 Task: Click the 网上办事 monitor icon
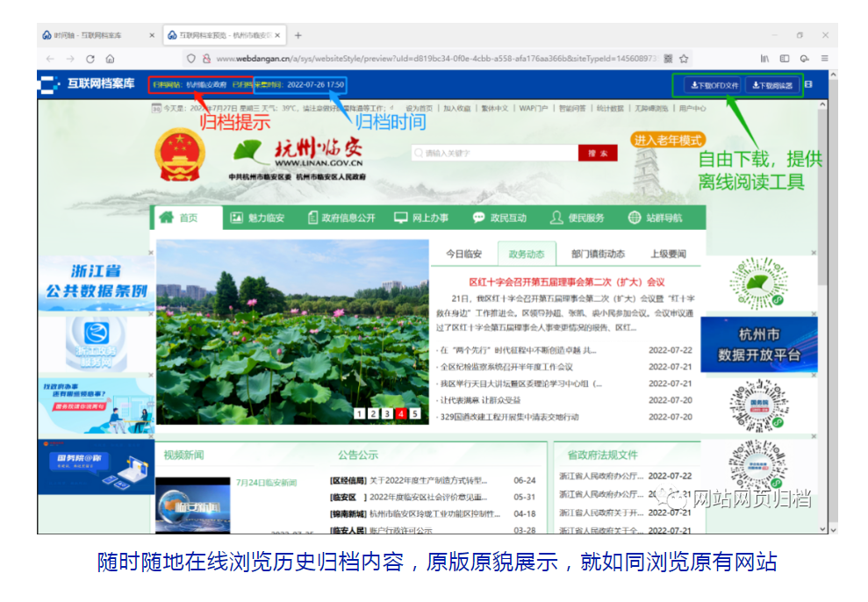(400, 218)
